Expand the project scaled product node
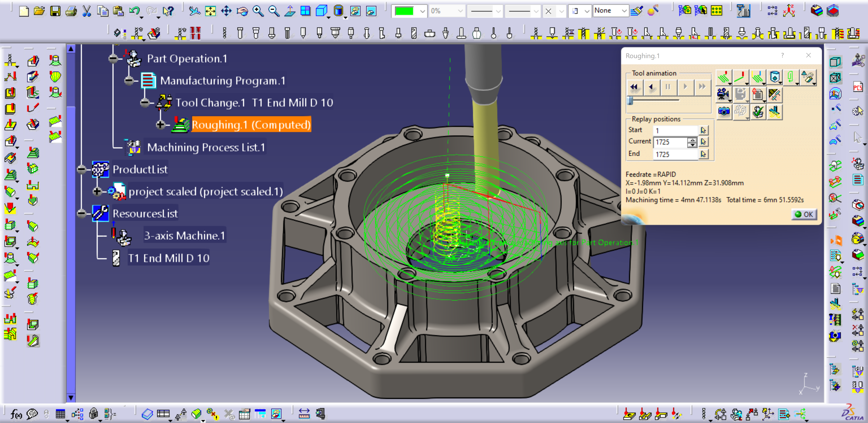This screenshot has width=868, height=423. click(x=97, y=192)
